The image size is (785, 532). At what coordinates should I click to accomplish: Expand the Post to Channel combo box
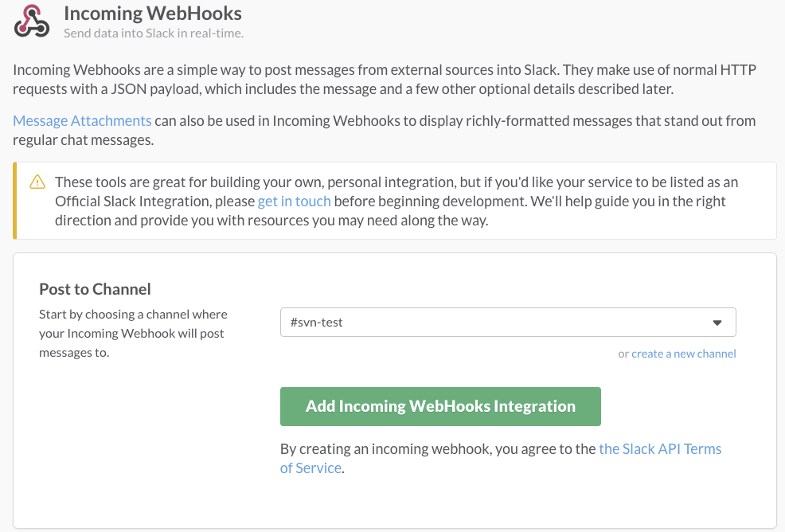(508, 322)
